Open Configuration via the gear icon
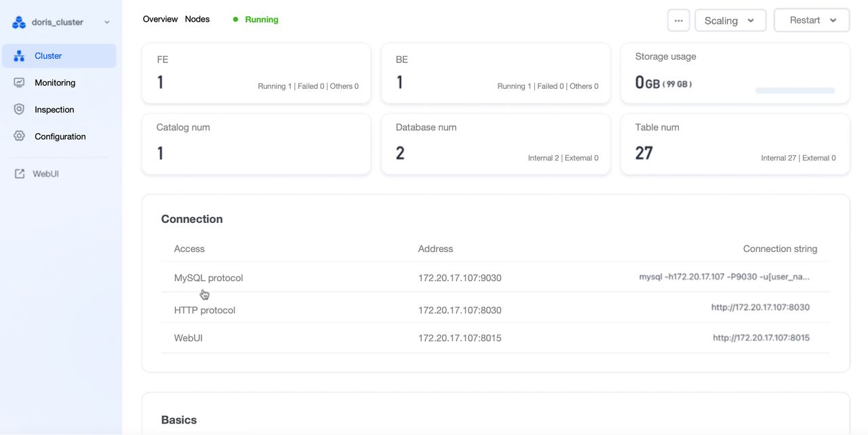868x435 pixels. click(20, 136)
